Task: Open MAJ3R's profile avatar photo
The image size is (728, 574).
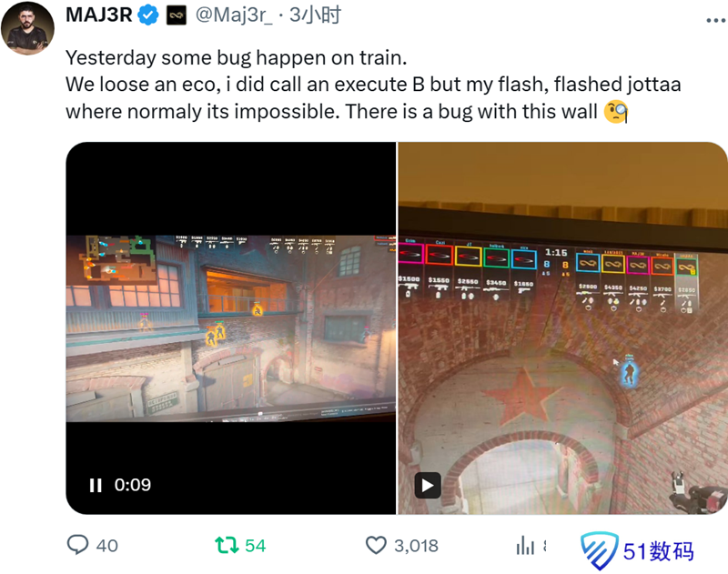Action: pos(27,28)
